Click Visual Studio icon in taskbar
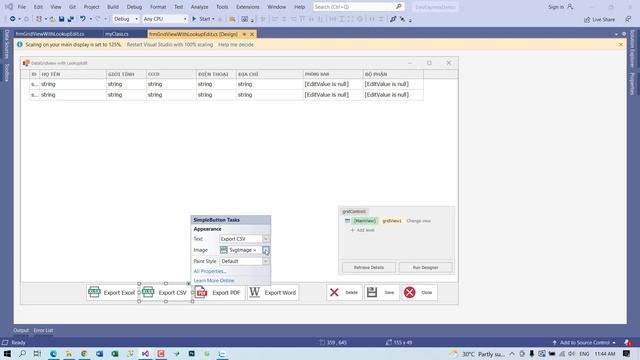The width and height of the screenshot is (640, 360). 145,353
